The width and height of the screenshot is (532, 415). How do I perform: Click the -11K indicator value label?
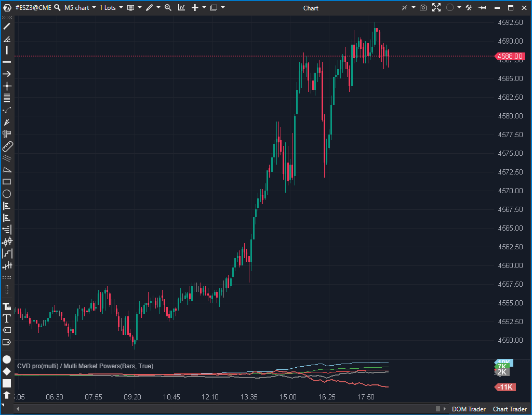point(505,387)
